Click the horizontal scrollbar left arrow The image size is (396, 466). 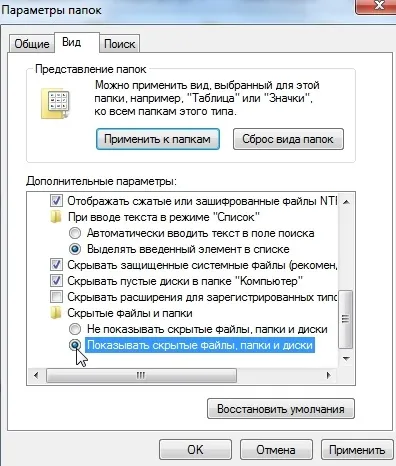[36, 376]
